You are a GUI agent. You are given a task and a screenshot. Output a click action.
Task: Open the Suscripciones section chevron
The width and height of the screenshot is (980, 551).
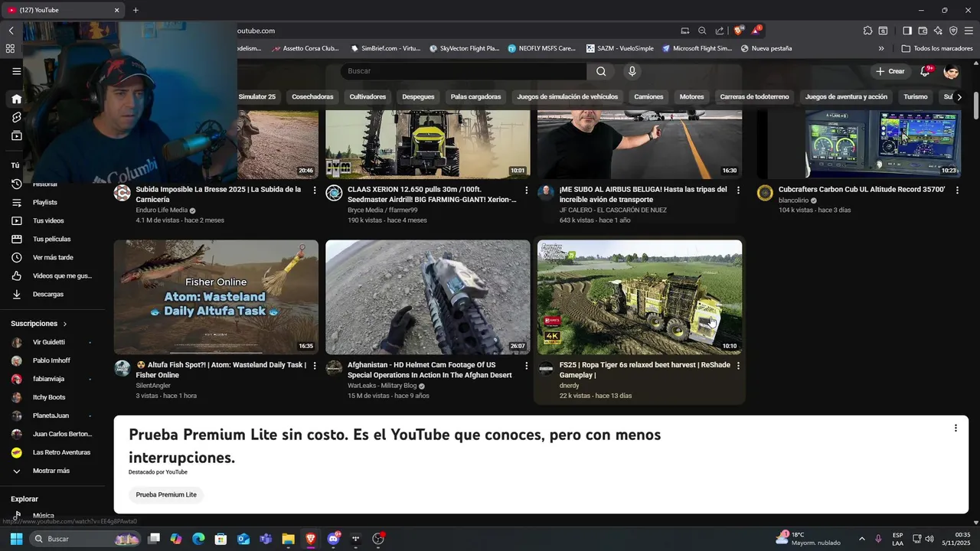click(x=64, y=324)
